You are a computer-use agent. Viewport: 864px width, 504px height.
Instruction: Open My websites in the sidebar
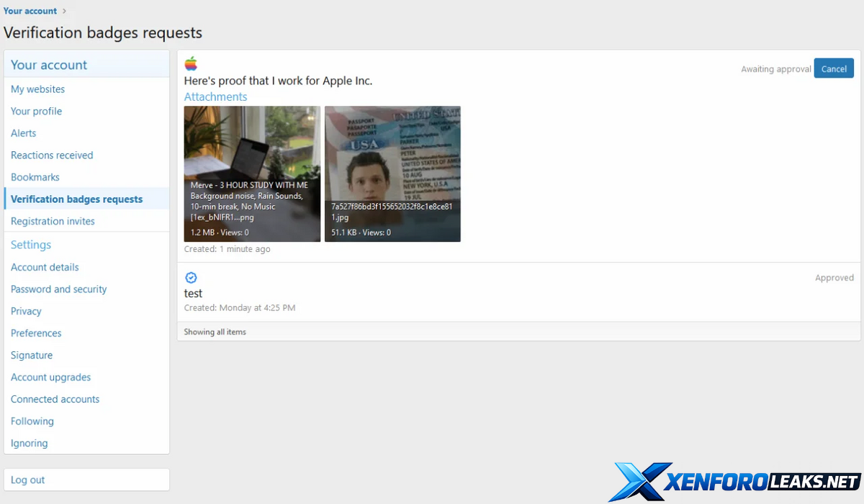click(x=37, y=89)
